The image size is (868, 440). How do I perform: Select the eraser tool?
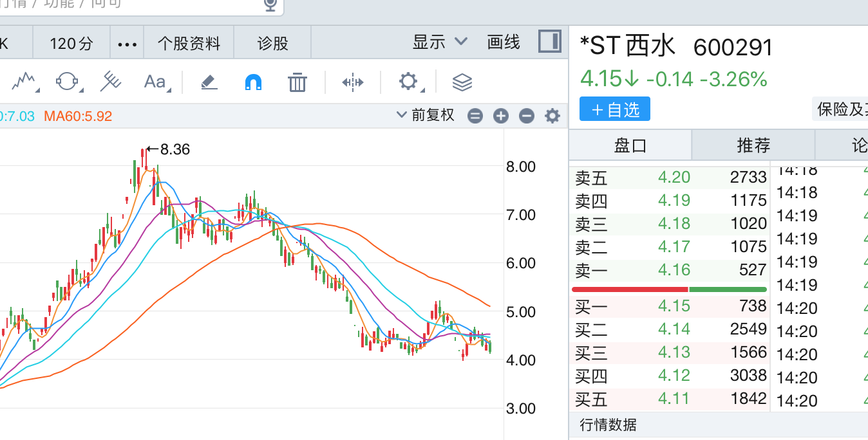(209, 82)
